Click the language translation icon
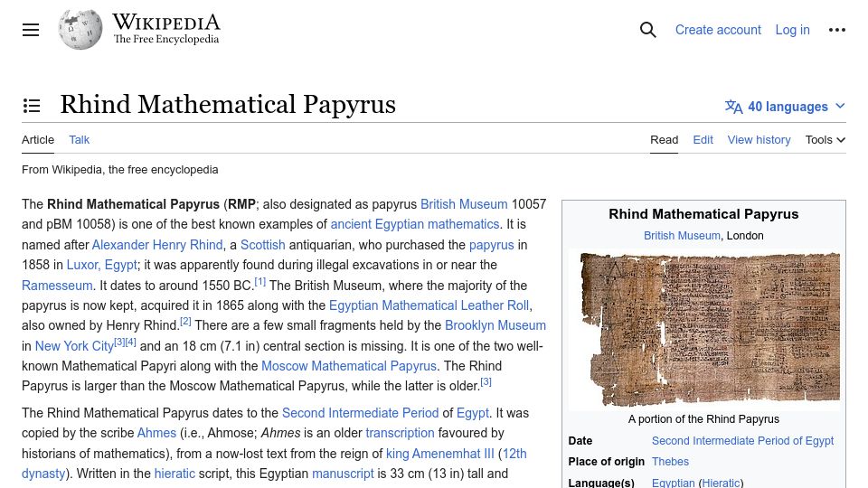The image size is (868, 488). tap(733, 107)
